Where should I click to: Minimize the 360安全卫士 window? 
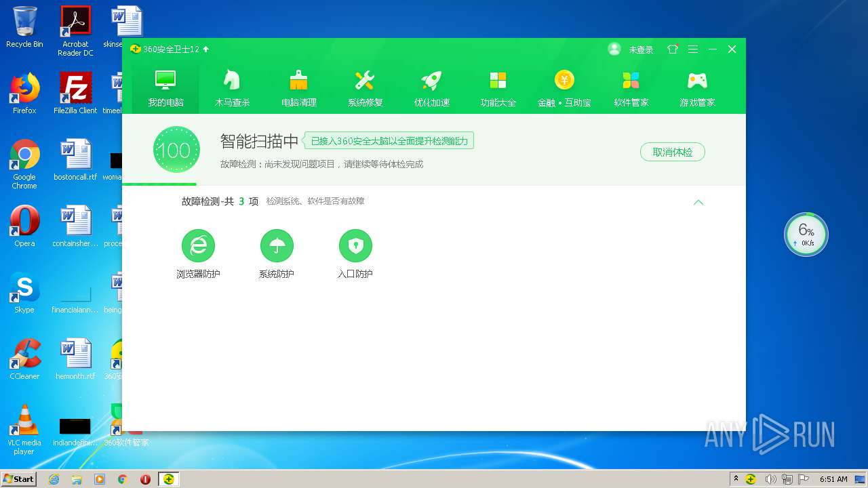[713, 49]
